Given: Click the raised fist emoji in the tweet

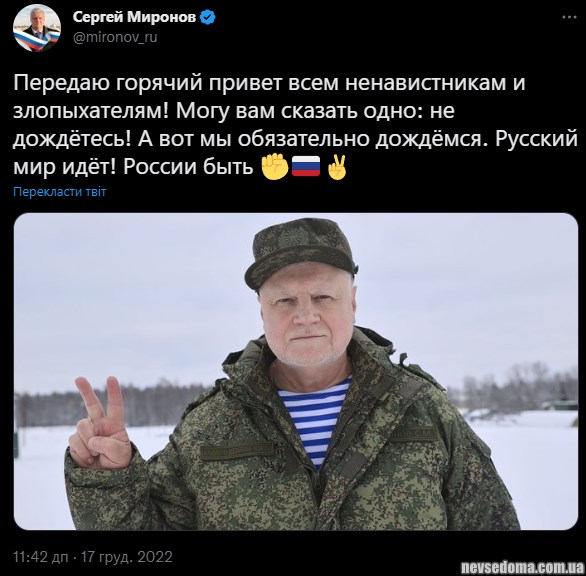Looking at the screenshot, I should [275, 166].
